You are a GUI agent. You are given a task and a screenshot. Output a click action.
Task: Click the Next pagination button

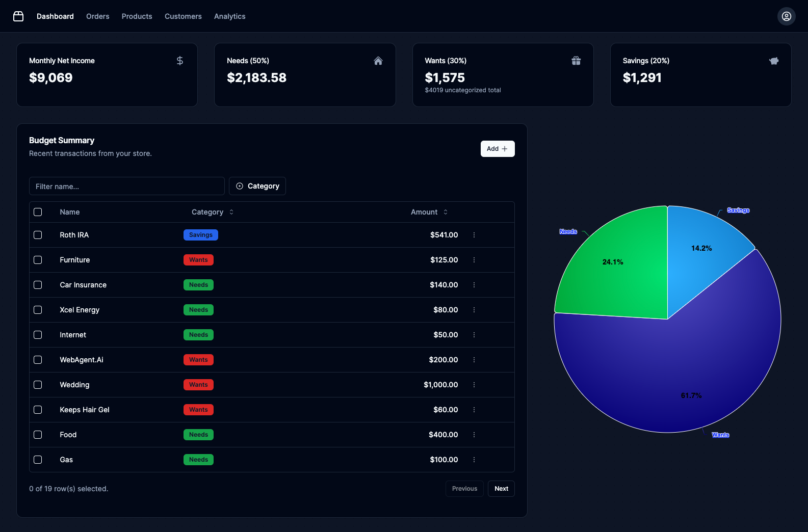tap(501, 489)
